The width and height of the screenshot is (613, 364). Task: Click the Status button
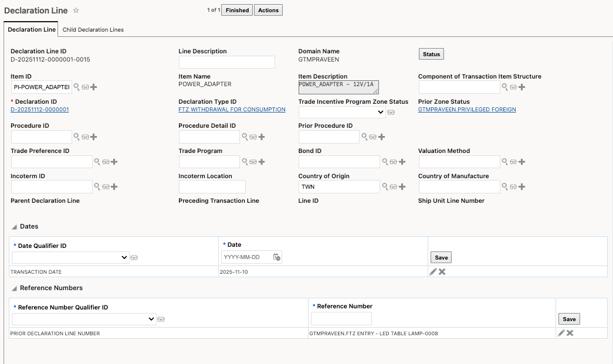431,55
